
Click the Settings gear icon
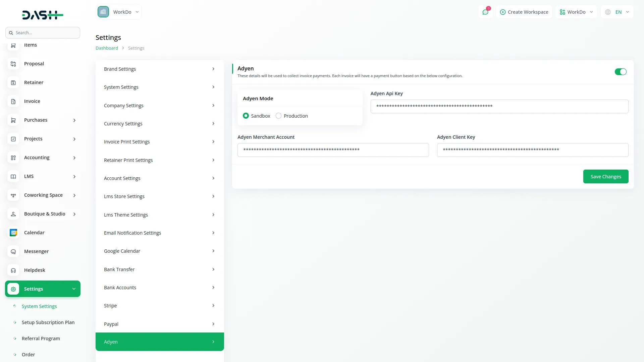click(13, 289)
